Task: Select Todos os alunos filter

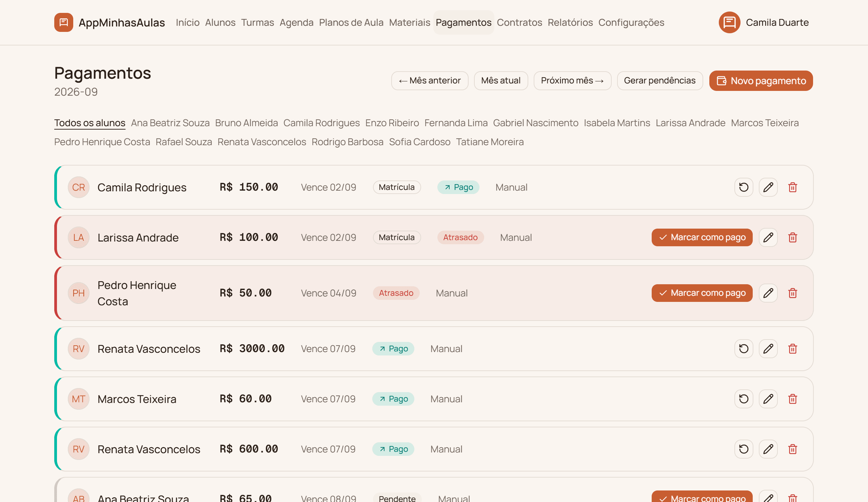Action: 90,123
